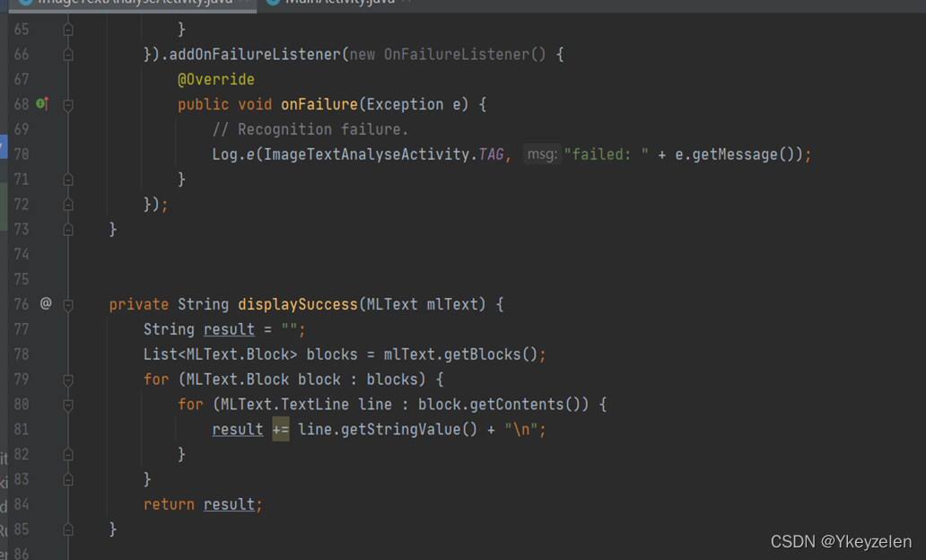Screen dimensions: 926x560
Task: Collapse the displaySuccess method fold at line 76
Action: click(x=68, y=305)
